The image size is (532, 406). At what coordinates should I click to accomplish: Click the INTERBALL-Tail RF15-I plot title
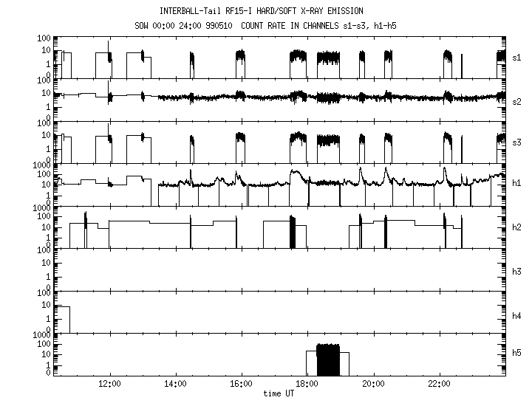click(273, 11)
